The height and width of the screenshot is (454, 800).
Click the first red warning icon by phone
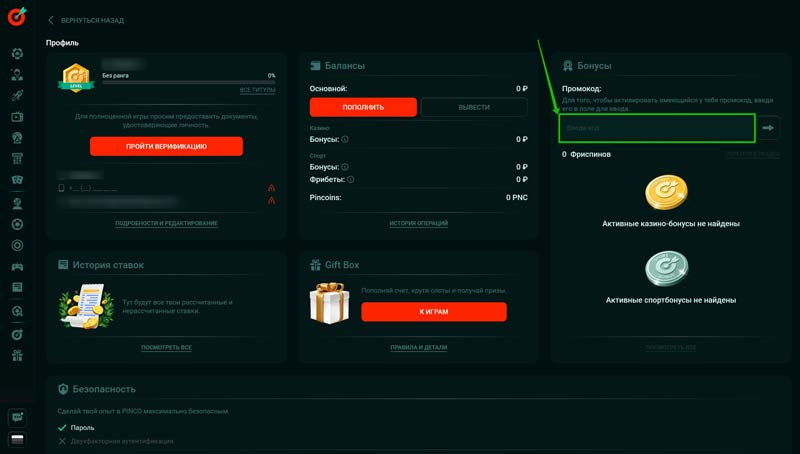pos(271,188)
